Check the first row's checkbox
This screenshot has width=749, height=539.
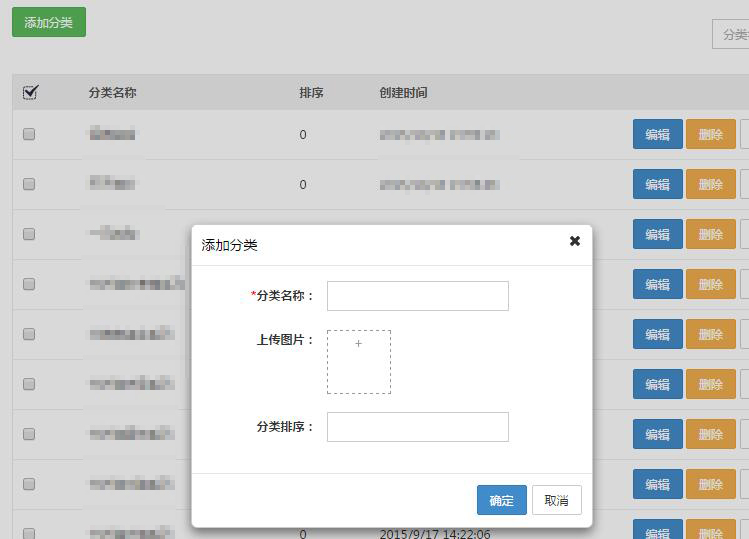(x=29, y=134)
